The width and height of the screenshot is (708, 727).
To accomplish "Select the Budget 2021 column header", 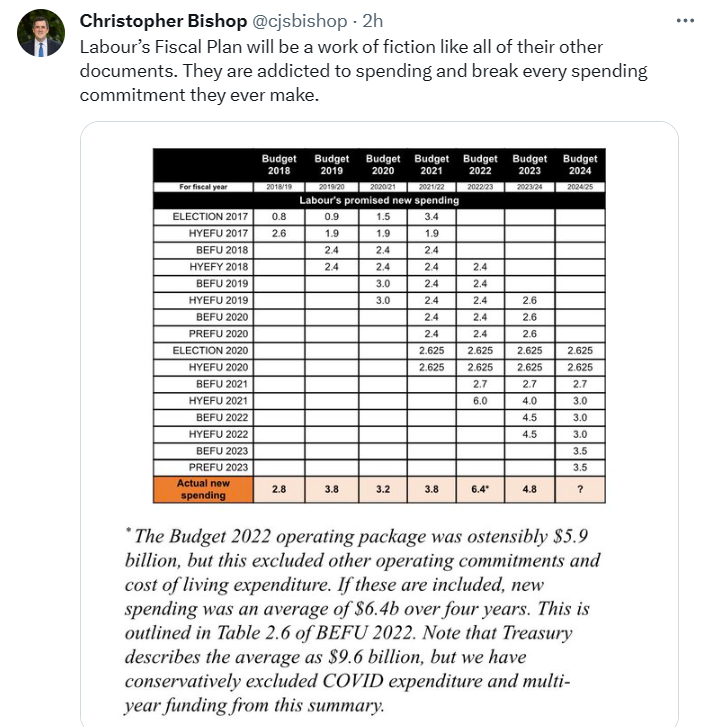I will pyautogui.click(x=431, y=164).
